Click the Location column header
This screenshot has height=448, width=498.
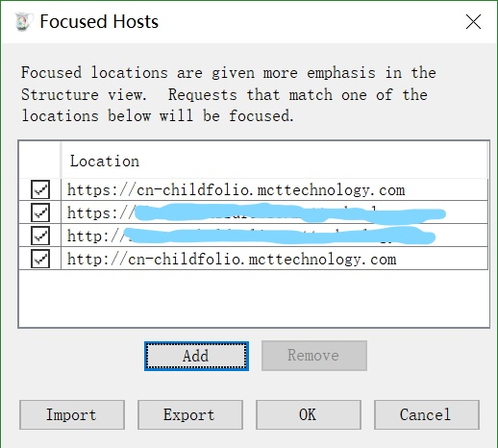click(x=274, y=161)
